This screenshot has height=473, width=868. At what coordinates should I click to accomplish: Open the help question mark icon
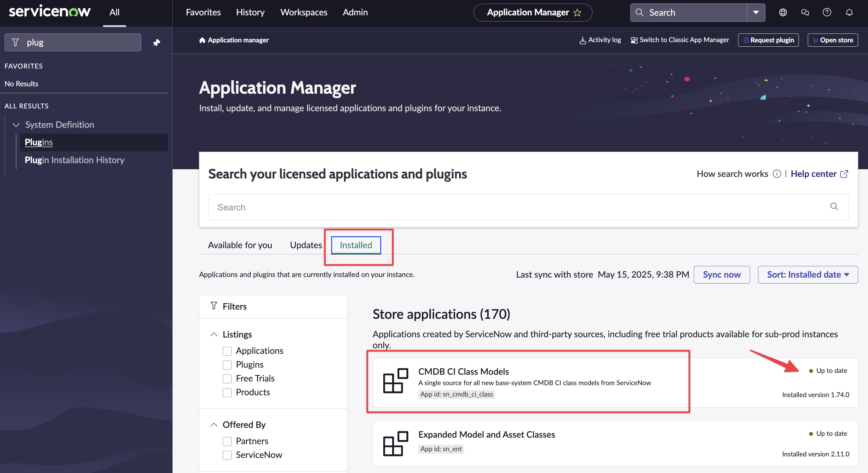tap(827, 13)
